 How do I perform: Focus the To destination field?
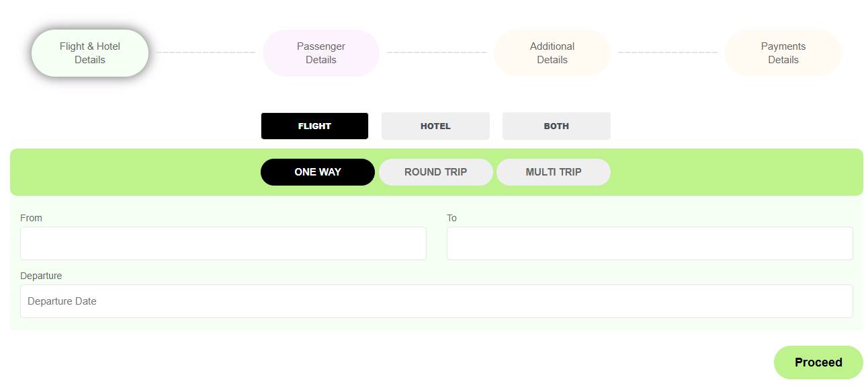coord(650,243)
